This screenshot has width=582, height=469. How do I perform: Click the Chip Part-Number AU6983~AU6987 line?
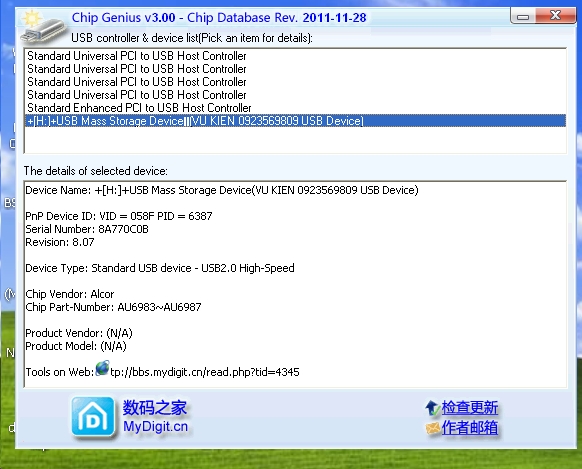[113, 307]
